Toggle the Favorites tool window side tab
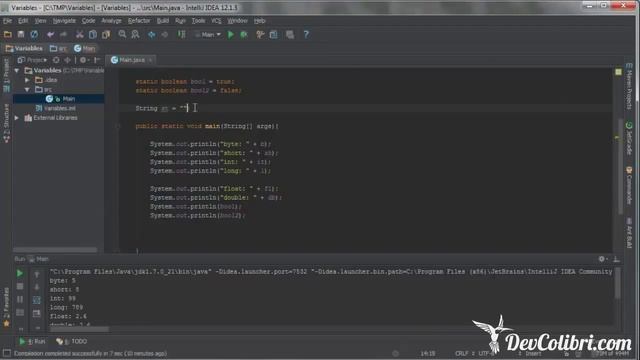 (x=6, y=307)
